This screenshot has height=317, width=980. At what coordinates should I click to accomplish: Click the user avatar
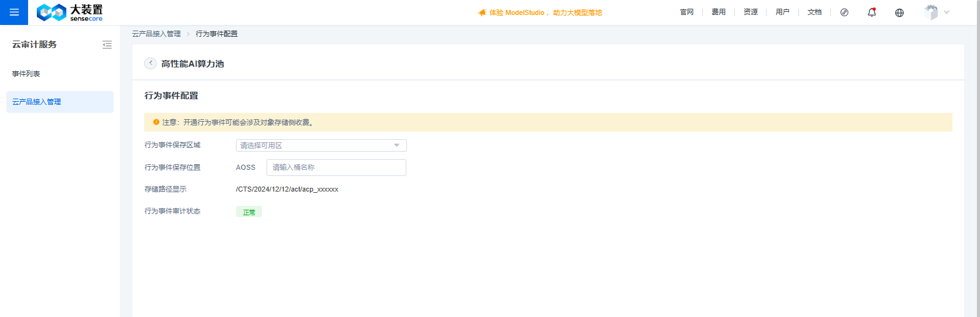click(931, 12)
